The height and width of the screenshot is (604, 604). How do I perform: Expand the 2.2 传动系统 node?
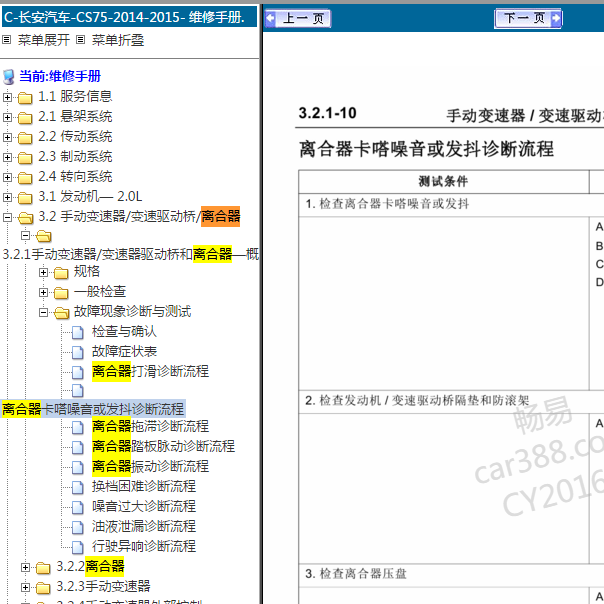(x=7, y=138)
